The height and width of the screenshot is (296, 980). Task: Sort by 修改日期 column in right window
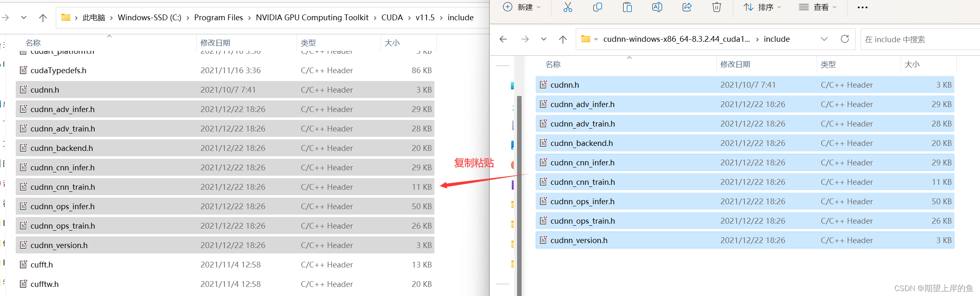(735, 64)
